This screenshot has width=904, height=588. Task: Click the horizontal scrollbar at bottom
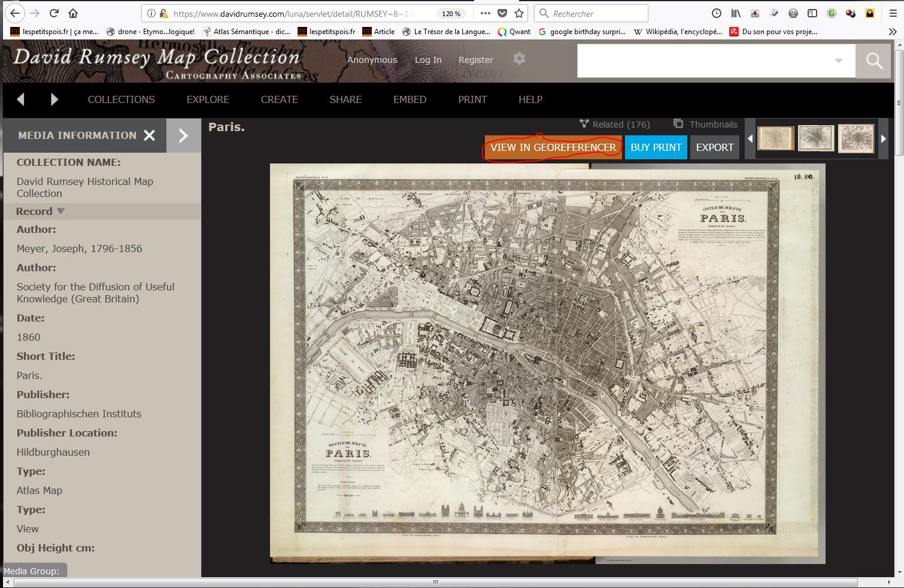tap(435, 582)
